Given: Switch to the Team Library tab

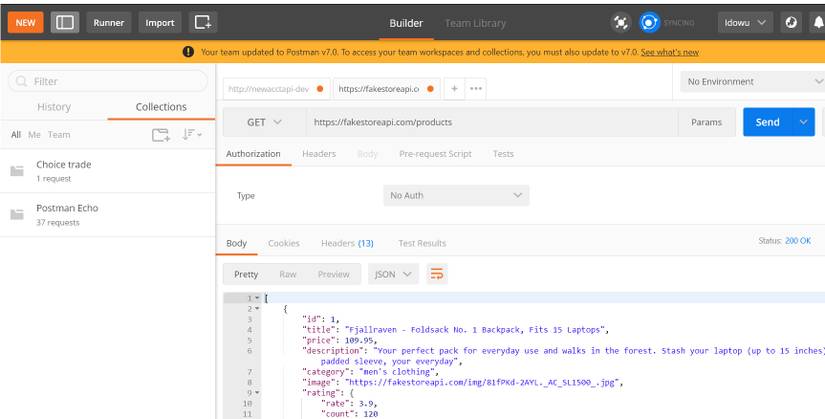Looking at the screenshot, I should pos(475,23).
